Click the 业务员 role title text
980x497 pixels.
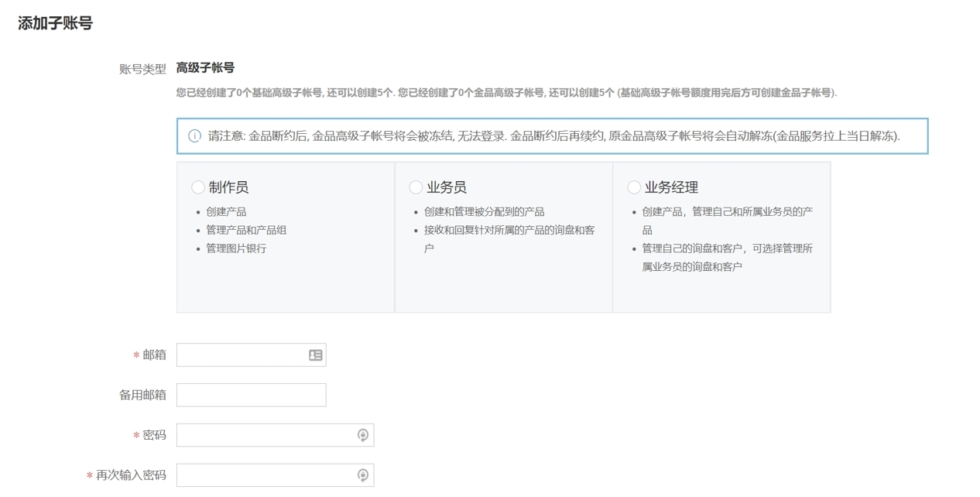point(447,187)
